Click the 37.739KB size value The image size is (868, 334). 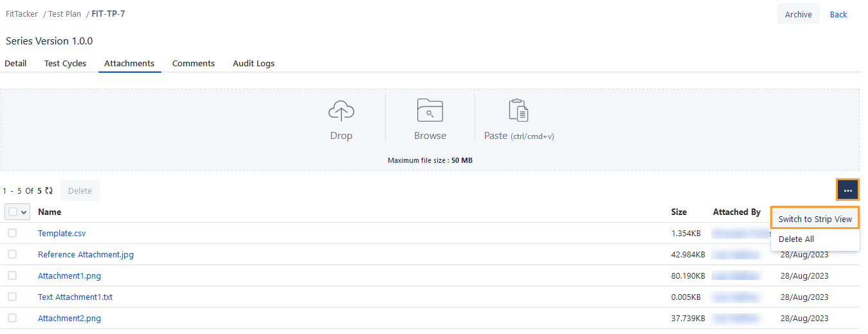688,318
